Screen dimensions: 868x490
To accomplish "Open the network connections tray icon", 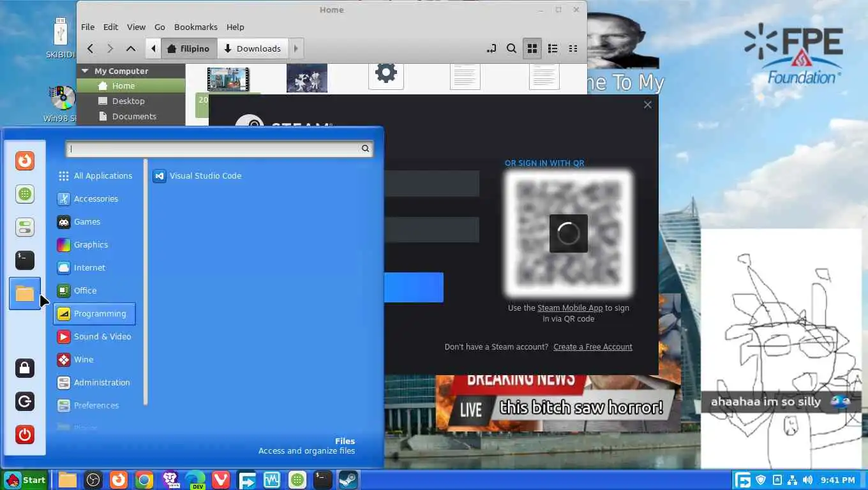I will click(792, 480).
